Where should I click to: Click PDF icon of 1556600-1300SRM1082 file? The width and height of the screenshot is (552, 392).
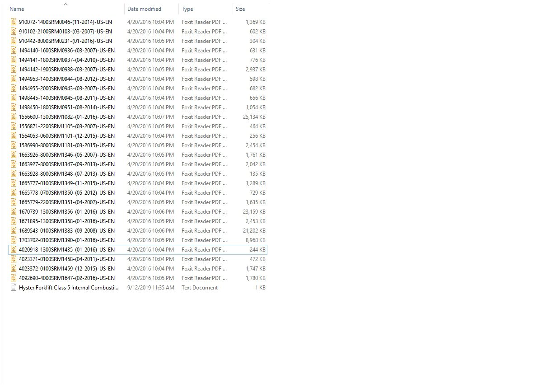click(14, 117)
